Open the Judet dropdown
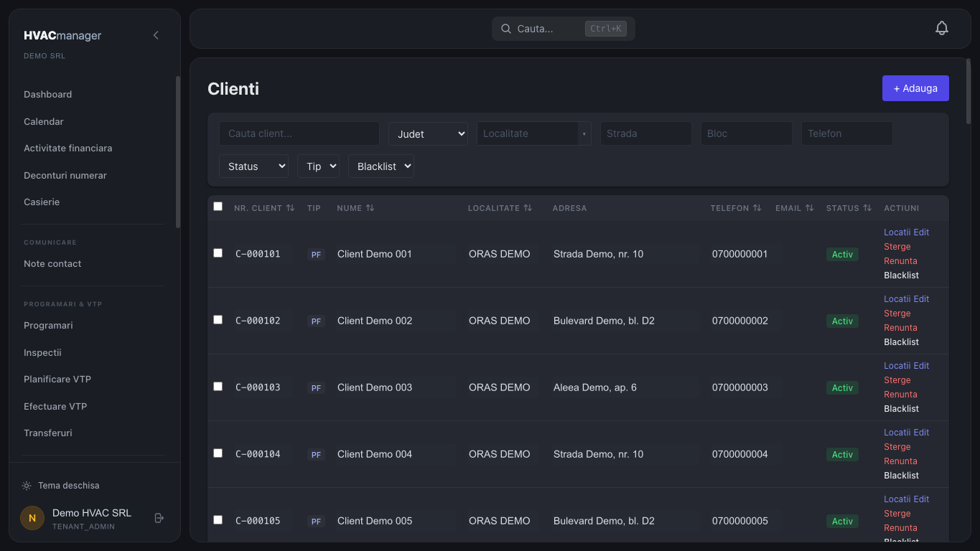The image size is (980, 551). point(428,133)
